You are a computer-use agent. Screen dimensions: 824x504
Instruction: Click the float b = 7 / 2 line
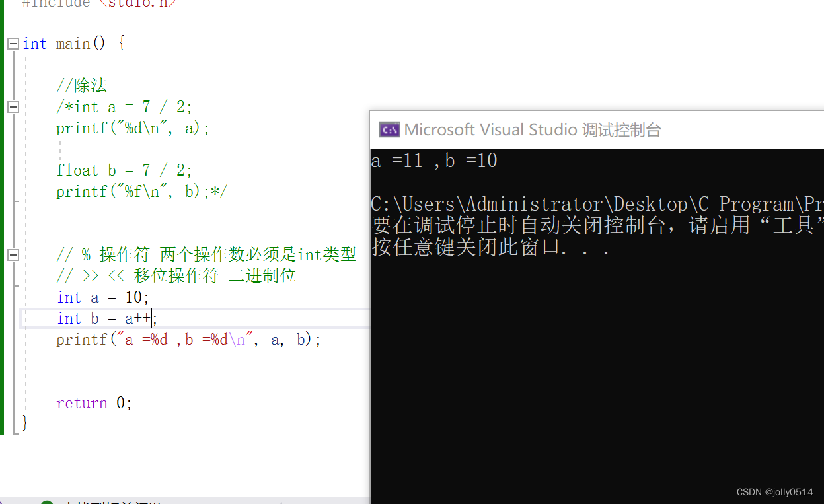pyautogui.click(x=122, y=170)
